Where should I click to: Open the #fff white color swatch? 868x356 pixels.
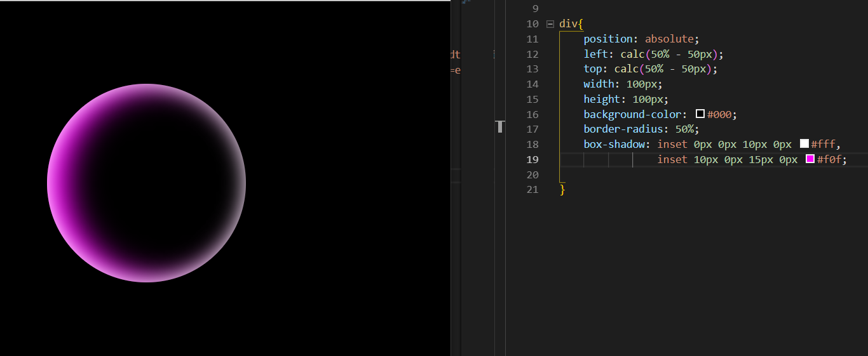click(x=804, y=144)
